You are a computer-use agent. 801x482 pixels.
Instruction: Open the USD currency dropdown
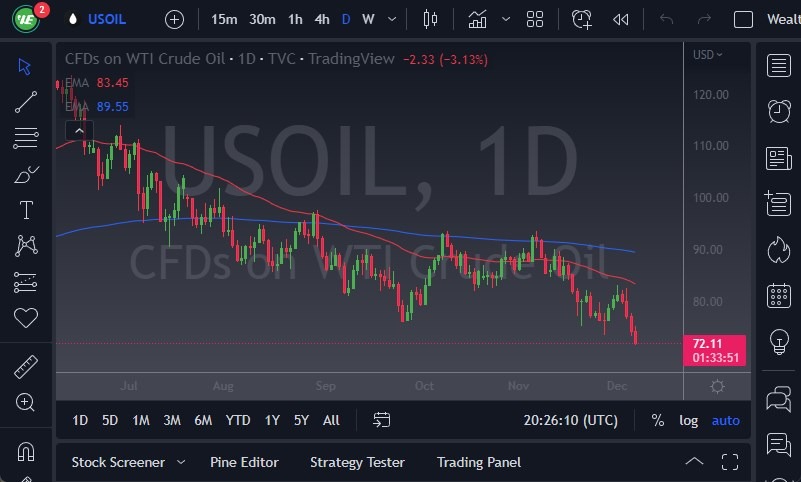707,55
